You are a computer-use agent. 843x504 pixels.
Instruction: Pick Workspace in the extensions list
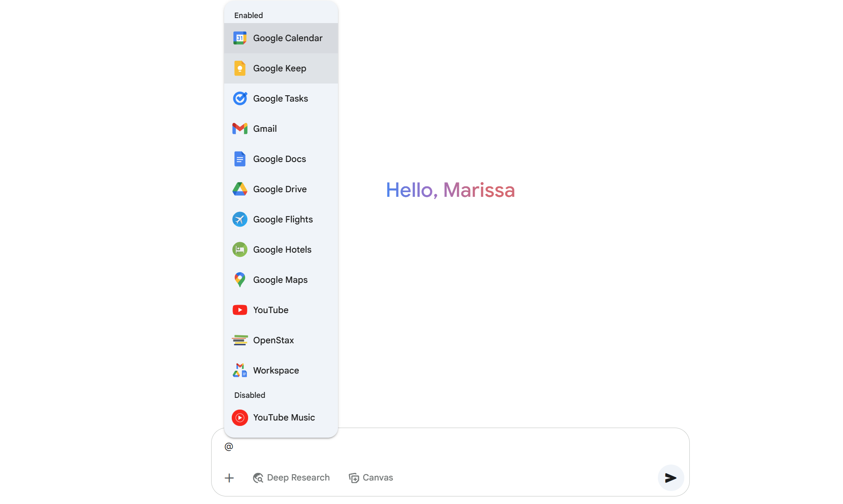tap(276, 371)
